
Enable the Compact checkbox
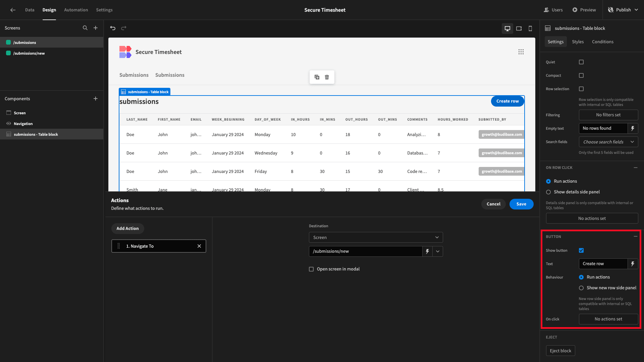tap(581, 75)
